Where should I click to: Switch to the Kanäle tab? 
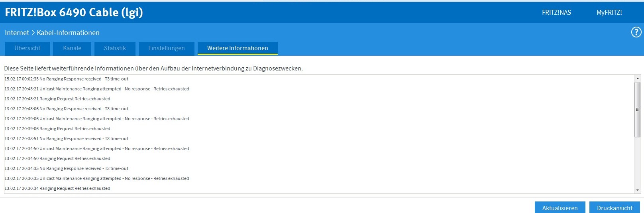click(72, 48)
